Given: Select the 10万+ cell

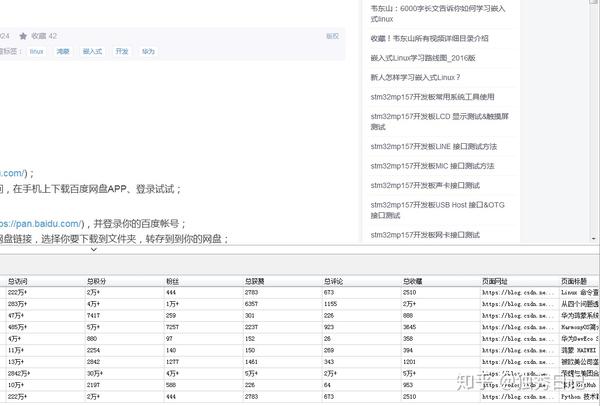Looking at the screenshot, I should [46, 385].
